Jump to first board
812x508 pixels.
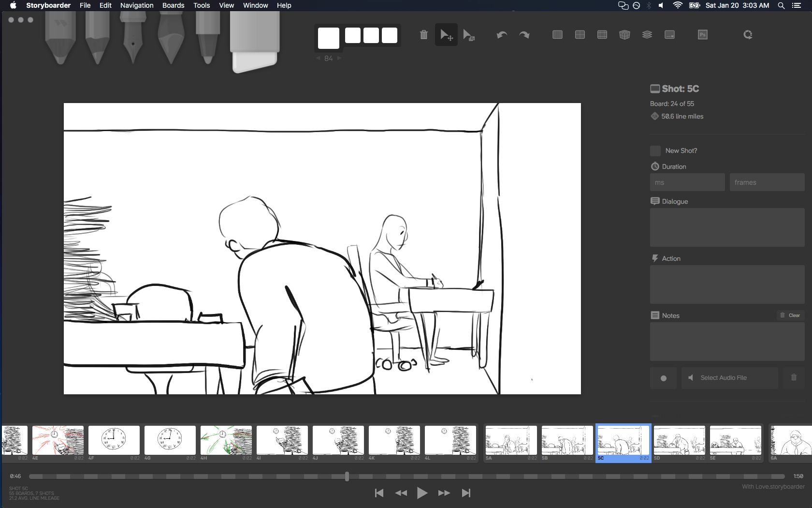[x=379, y=493]
